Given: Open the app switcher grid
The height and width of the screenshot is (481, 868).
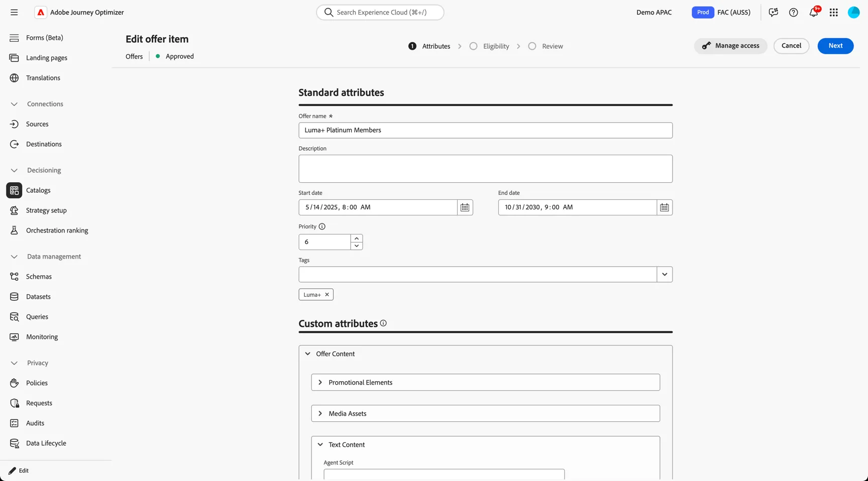Looking at the screenshot, I should pyautogui.click(x=834, y=12).
